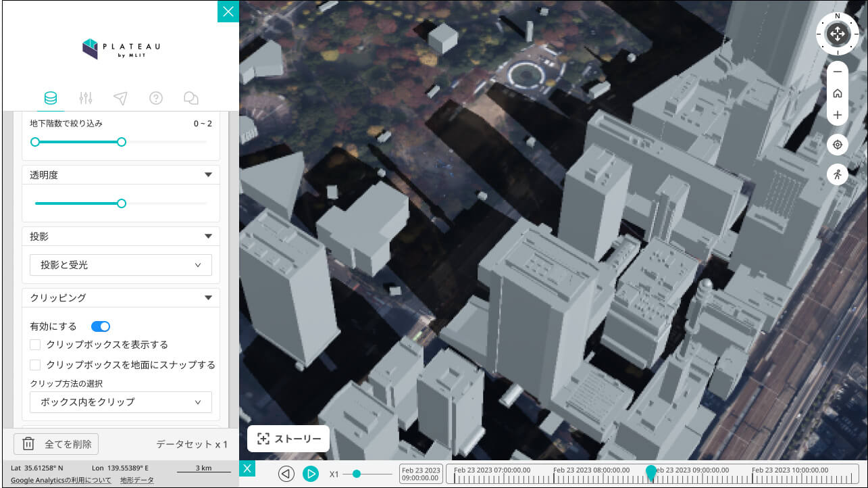Viewport: 868px width, 488px height.
Task: Open the data catalog database tab
Action: 51,99
